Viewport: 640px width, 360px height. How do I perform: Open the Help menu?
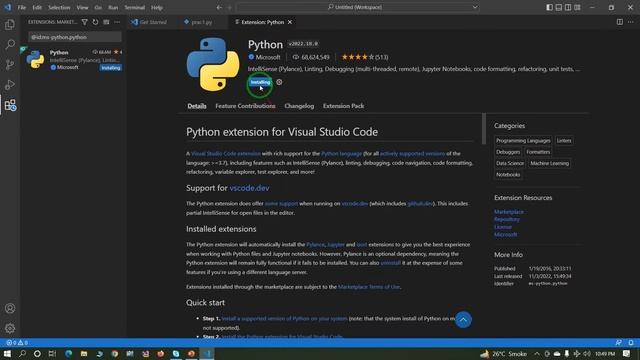(x=157, y=7)
